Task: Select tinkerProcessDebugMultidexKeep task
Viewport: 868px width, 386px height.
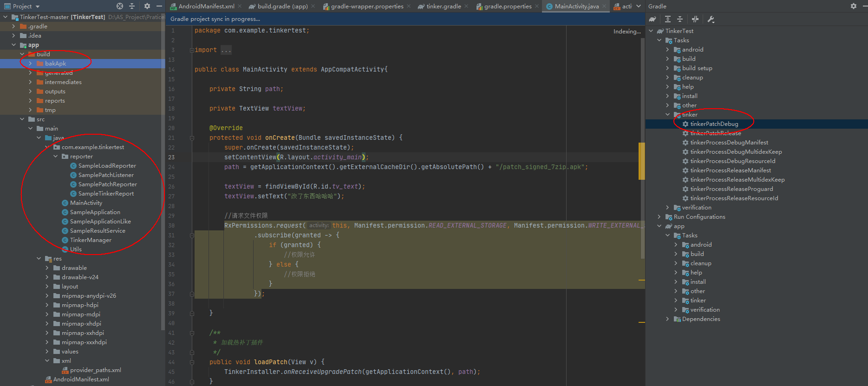Action: [x=736, y=152]
